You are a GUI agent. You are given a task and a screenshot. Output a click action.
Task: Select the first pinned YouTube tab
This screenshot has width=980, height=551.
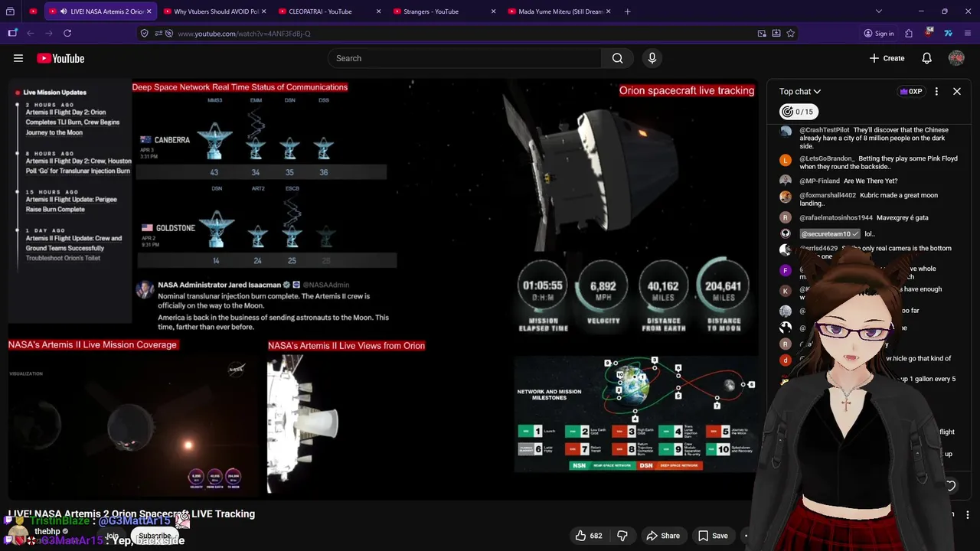[33, 11]
